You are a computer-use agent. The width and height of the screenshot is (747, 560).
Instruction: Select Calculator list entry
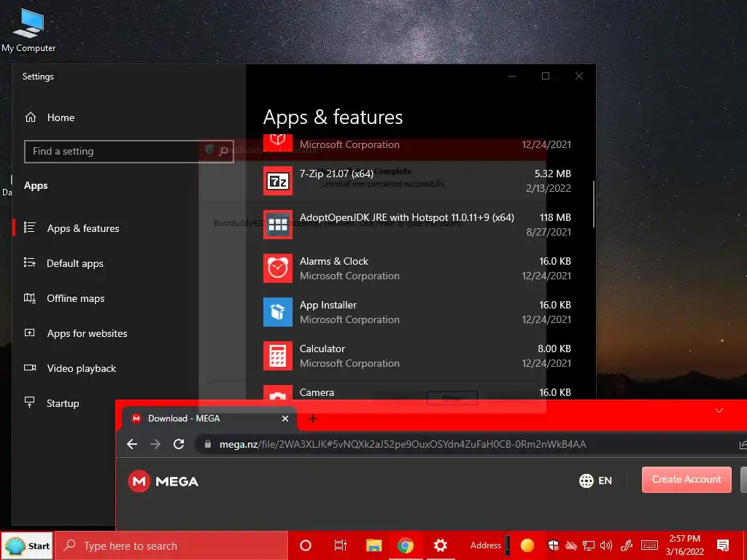point(417,356)
